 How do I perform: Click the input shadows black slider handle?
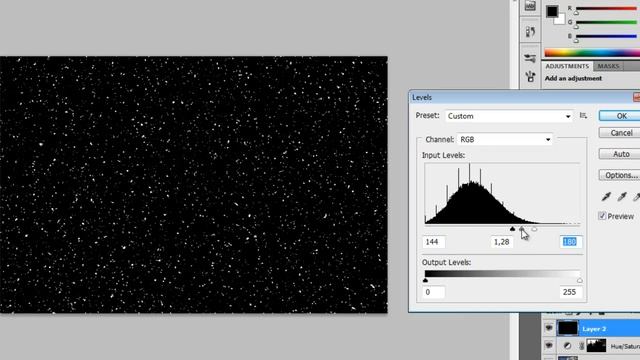[512, 229]
